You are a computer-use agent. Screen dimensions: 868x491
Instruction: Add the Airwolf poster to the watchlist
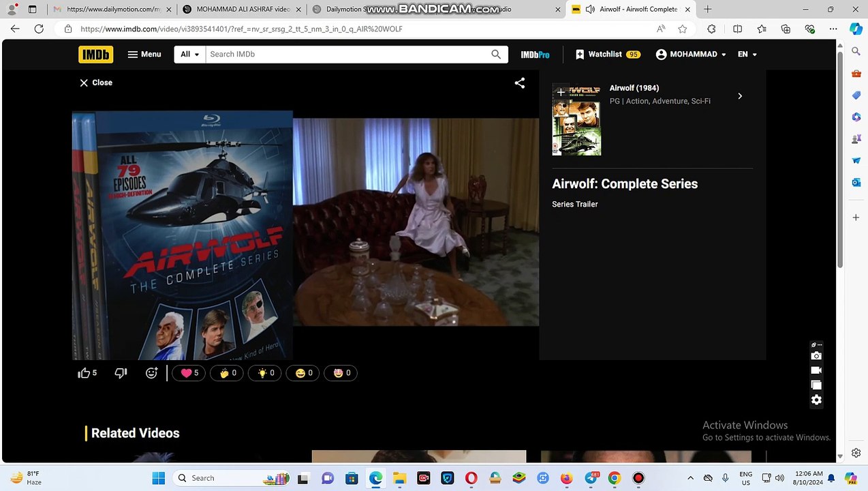tap(560, 93)
